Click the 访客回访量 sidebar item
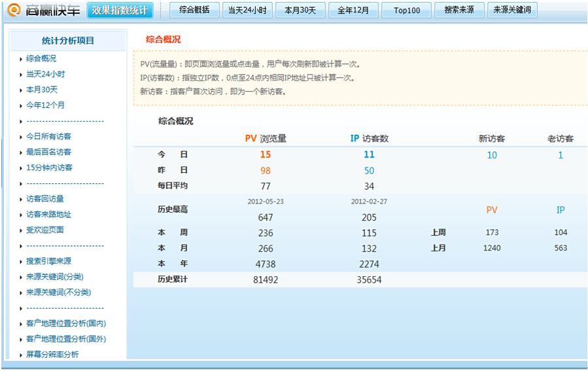The image size is (588, 371). tap(45, 199)
